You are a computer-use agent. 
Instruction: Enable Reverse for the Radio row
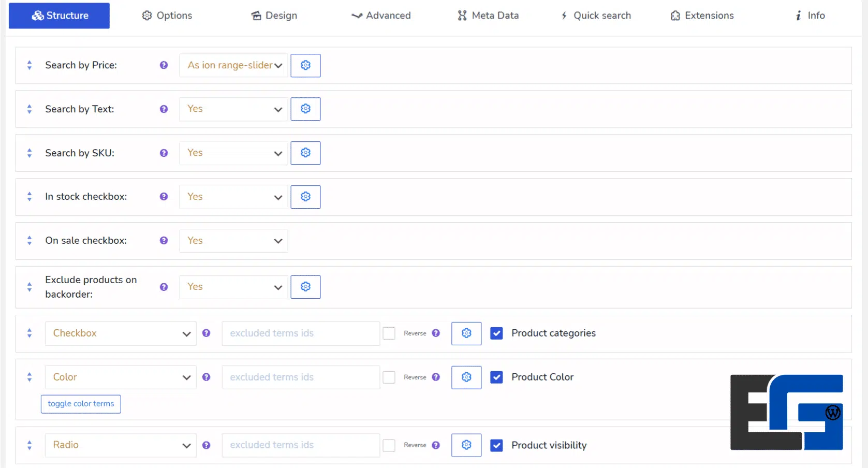click(389, 445)
